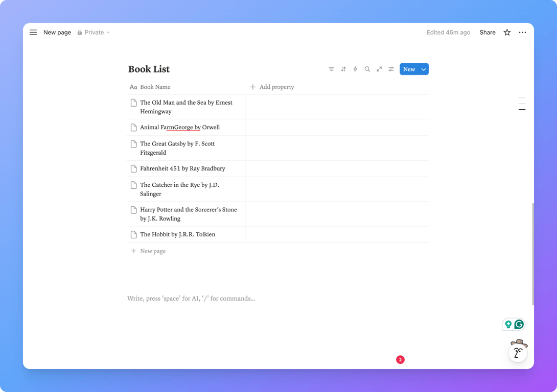Open Harry Potter and the Sorcerer's Stone row
This screenshot has height=392, width=557.
point(188,214)
